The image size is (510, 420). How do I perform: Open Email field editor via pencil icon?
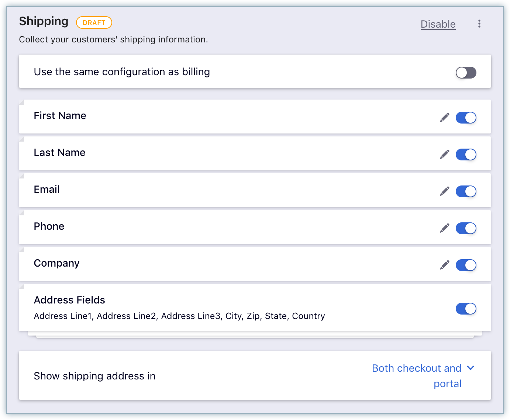(x=445, y=191)
